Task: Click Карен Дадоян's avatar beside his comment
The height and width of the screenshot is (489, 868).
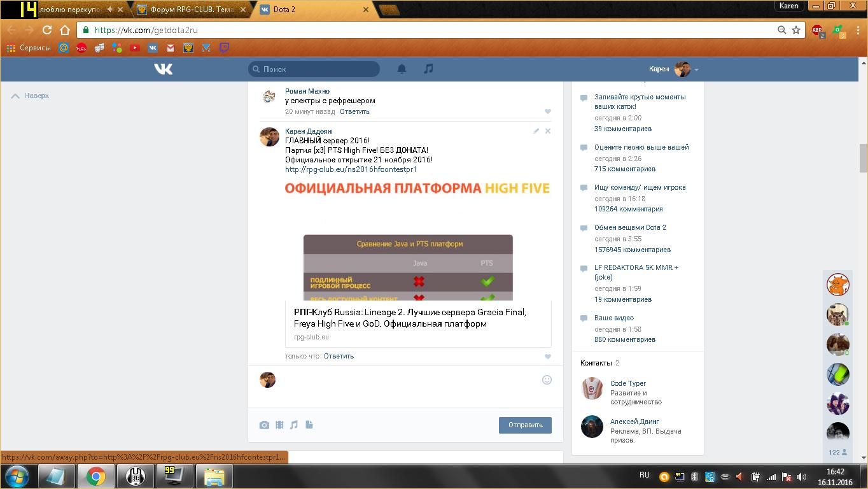Action: 269,137
